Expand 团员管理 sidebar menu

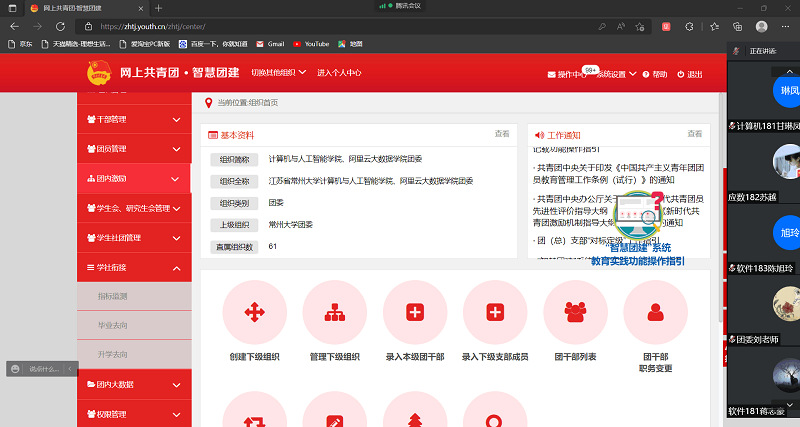134,149
